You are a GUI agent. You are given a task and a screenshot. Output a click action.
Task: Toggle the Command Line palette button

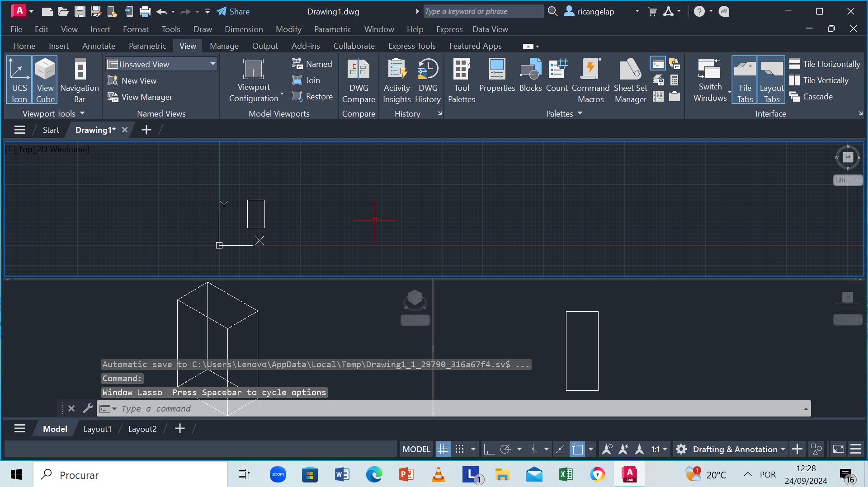point(658,64)
